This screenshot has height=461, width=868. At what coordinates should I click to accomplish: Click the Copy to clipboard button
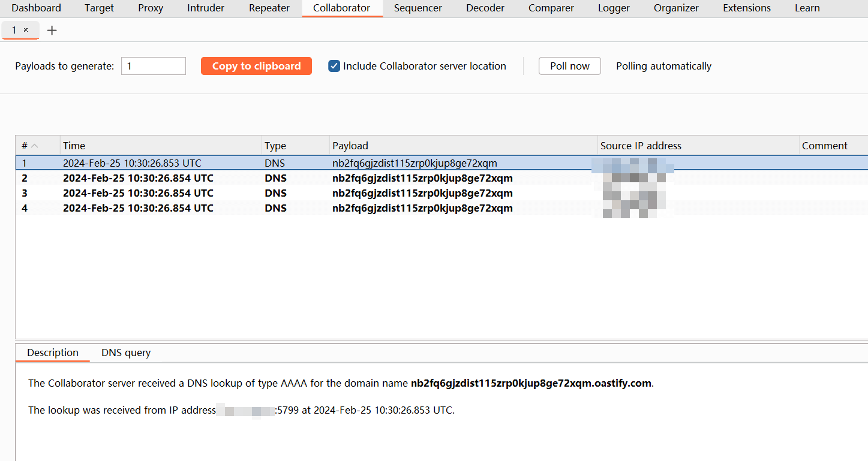[256, 66]
